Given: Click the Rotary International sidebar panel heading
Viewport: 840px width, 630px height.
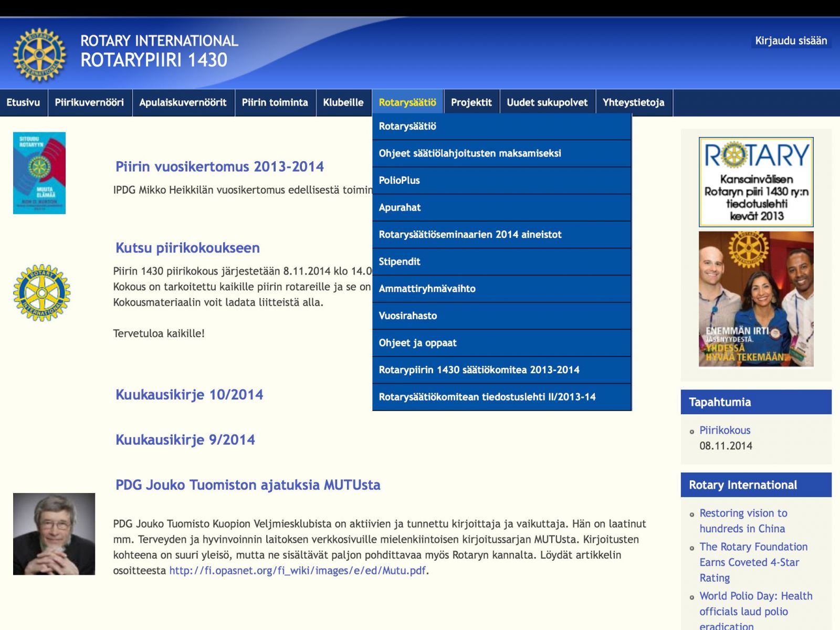Looking at the screenshot, I should 756,485.
